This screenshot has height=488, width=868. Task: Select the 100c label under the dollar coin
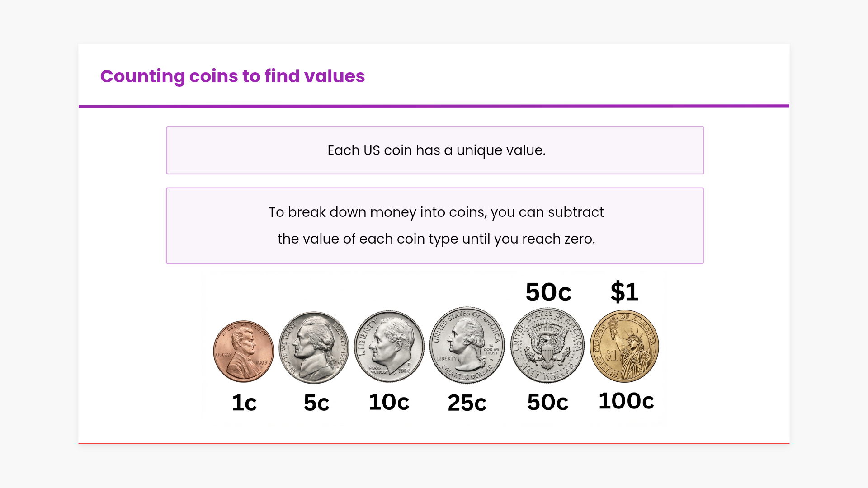point(626,401)
